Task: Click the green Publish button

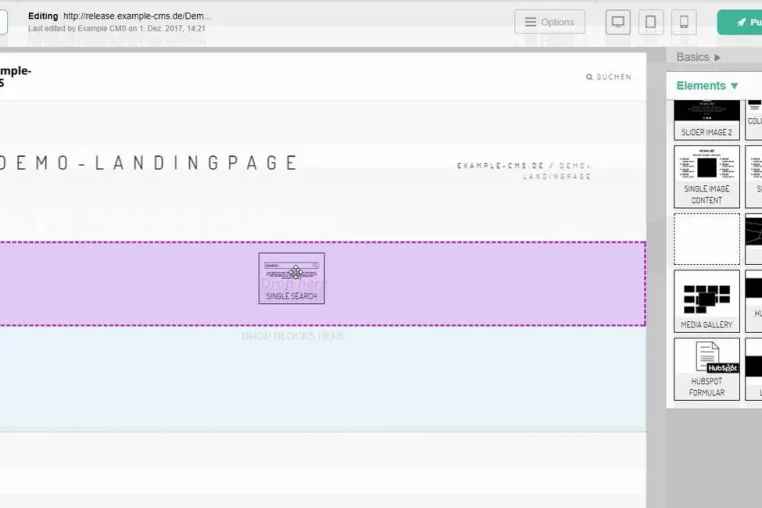Action: (740, 22)
